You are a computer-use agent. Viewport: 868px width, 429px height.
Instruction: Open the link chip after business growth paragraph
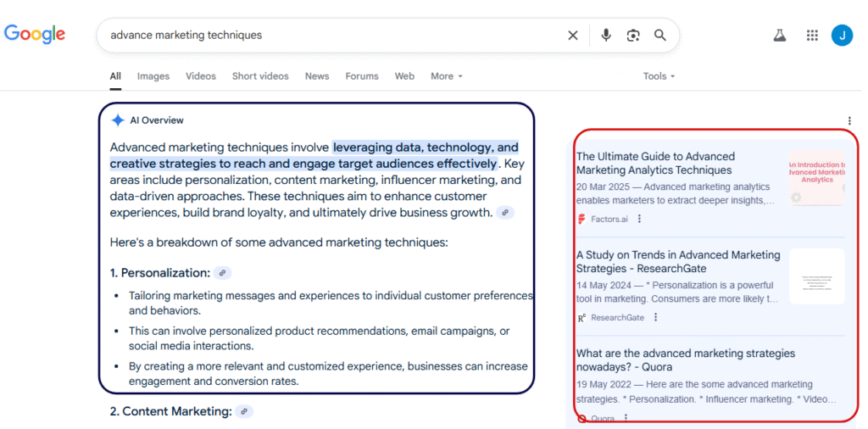pyautogui.click(x=505, y=213)
